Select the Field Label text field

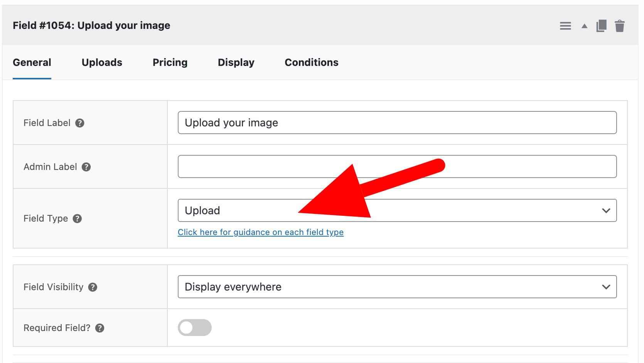pos(397,123)
